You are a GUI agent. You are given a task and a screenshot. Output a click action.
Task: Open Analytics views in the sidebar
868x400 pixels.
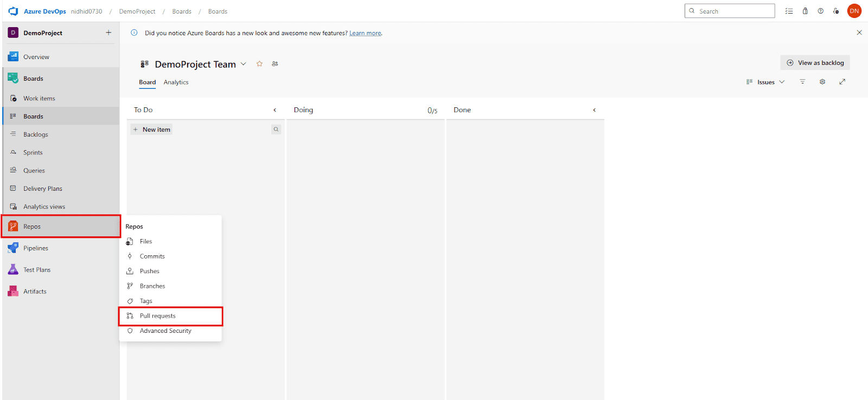pos(61,207)
